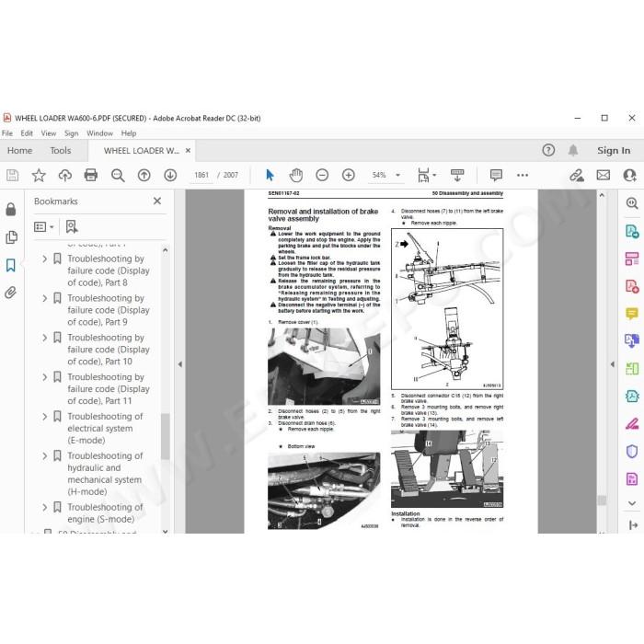Viewport: 644px width, 644px height.
Task: Activate the Hand pan tool
Action: click(x=295, y=176)
